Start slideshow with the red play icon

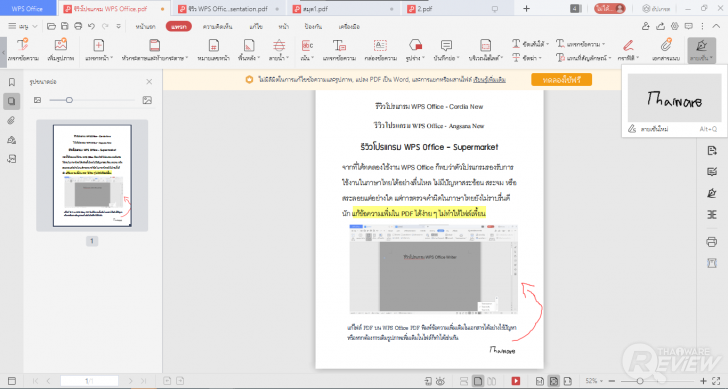[x=515, y=381]
